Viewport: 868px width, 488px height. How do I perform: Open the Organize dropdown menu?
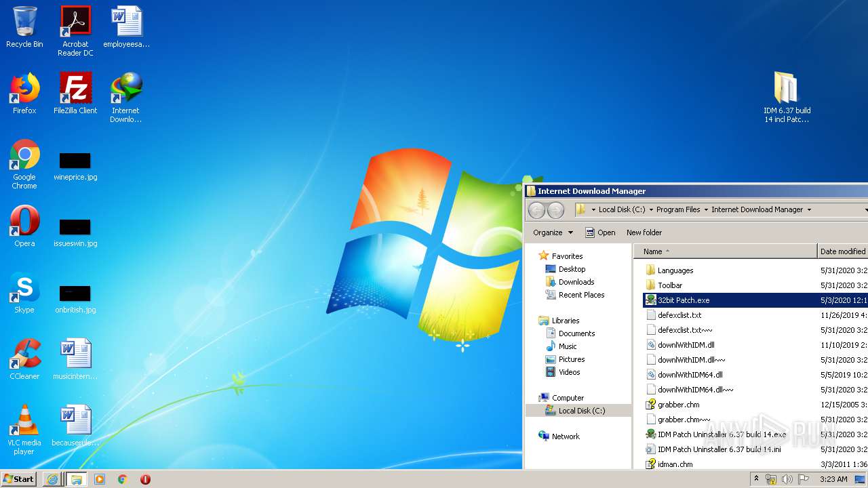pyautogui.click(x=553, y=232)
